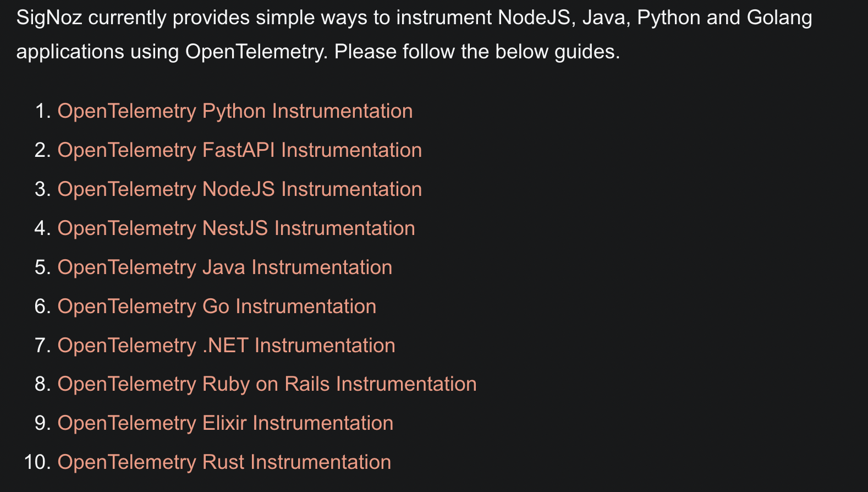868x492 pixels.
Task: Open the OpenTelemetry Elixir Instrumentation guide
Action: coord(225,423)
